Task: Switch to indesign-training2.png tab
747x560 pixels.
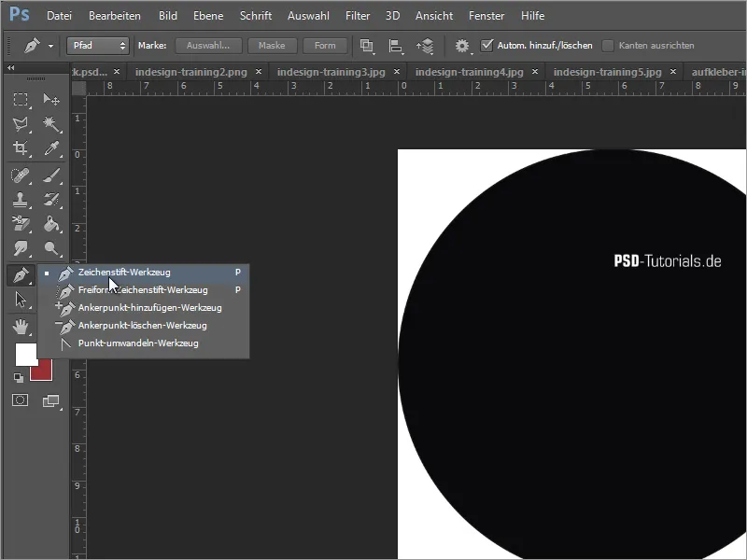Action: point(191,72)
